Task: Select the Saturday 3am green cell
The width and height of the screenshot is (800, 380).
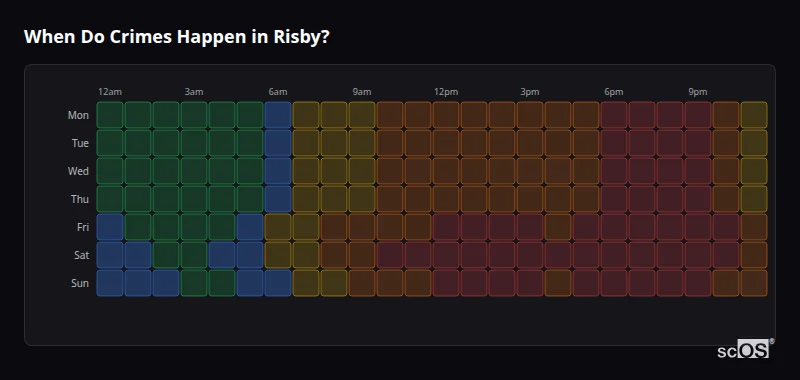Action: pyautogui.click(x=194, y=255)
